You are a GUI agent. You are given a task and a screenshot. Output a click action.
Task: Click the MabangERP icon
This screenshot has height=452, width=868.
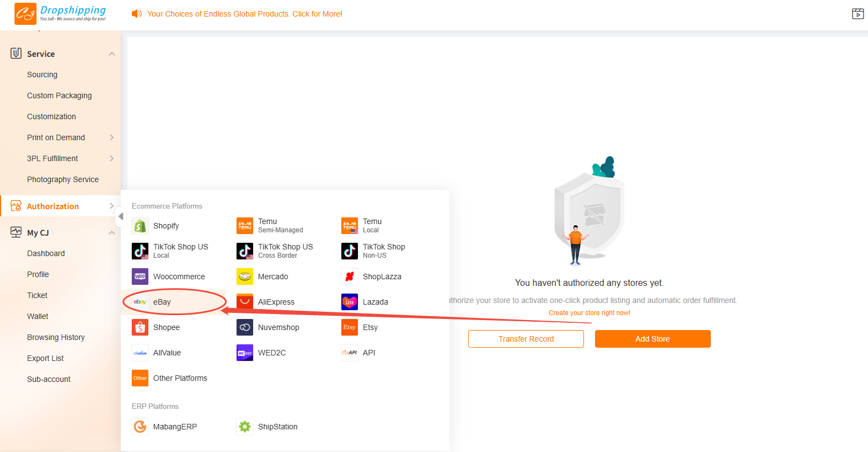tap(140, 427)
